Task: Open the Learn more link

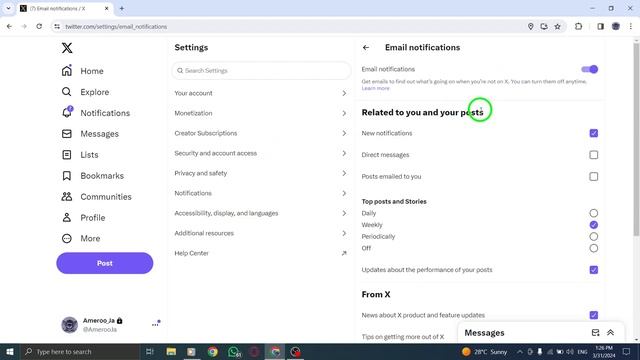Action: point(375,88)
